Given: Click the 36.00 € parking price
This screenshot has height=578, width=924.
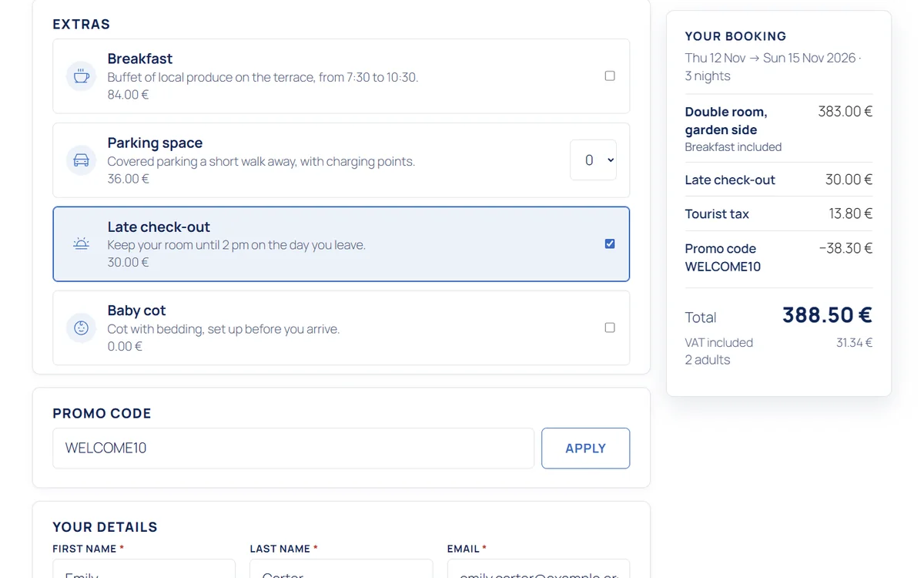Looking at the screenshot, I should [x=128, y=179].
